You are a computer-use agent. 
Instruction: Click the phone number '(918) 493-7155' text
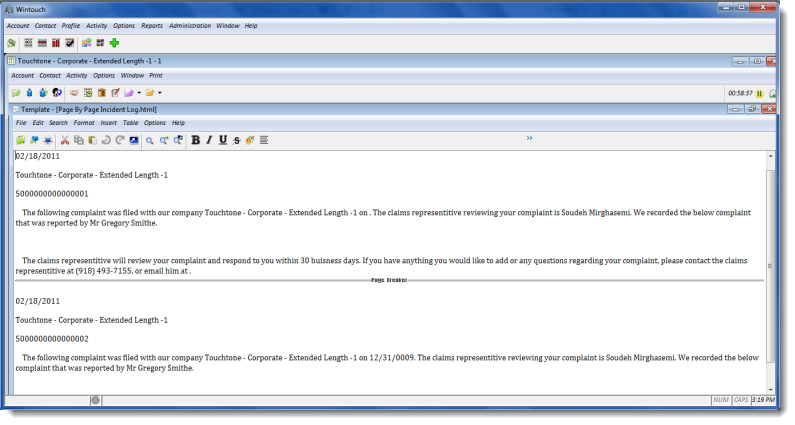(104, 271)
